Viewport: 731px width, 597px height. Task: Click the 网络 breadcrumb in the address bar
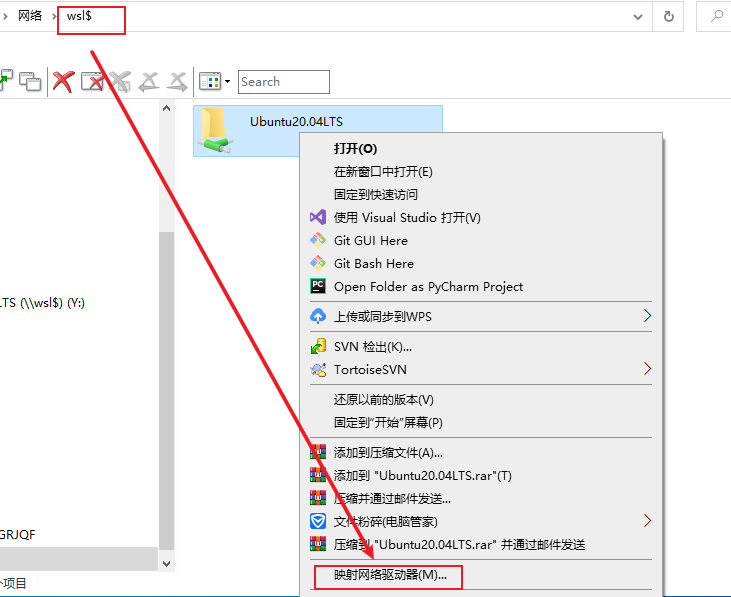pyautogui.click(x=30, y=16)
